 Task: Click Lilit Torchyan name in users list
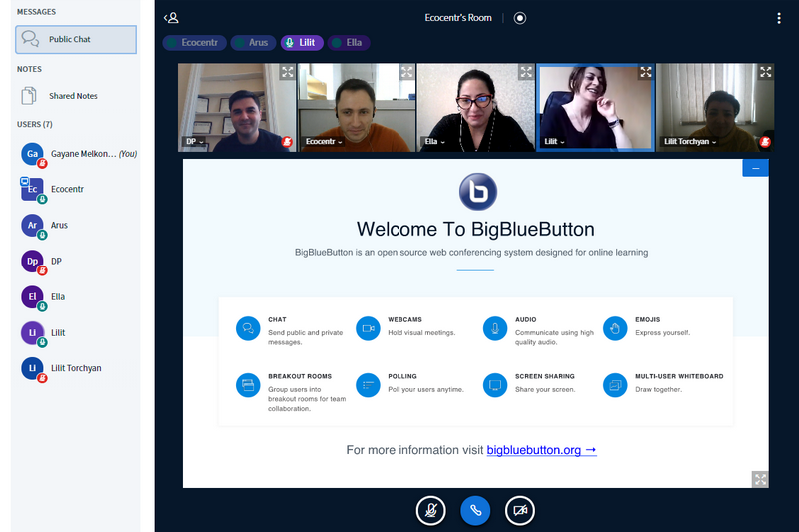[x=76, y=368]
